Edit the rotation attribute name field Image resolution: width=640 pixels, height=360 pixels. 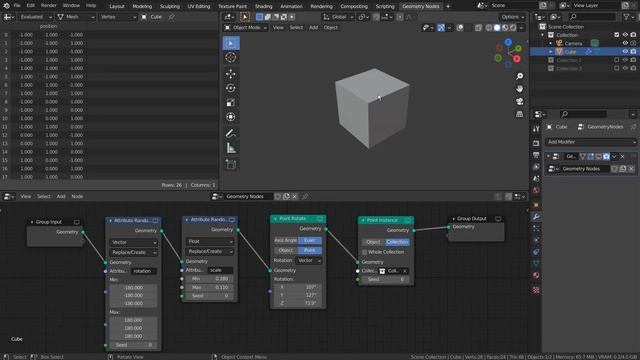pos(143,271)
